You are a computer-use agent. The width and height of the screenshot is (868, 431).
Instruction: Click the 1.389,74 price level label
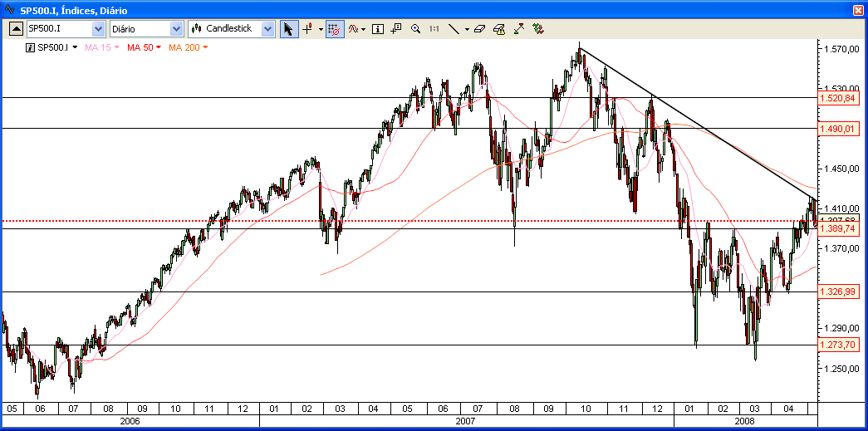point(838,228)
